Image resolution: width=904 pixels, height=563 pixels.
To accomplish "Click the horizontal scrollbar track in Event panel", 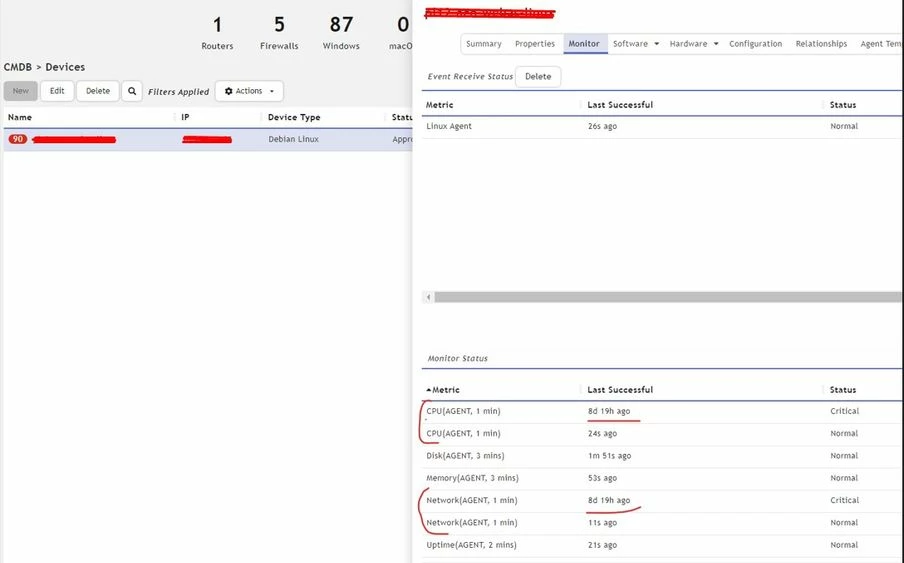I will 668,297.
